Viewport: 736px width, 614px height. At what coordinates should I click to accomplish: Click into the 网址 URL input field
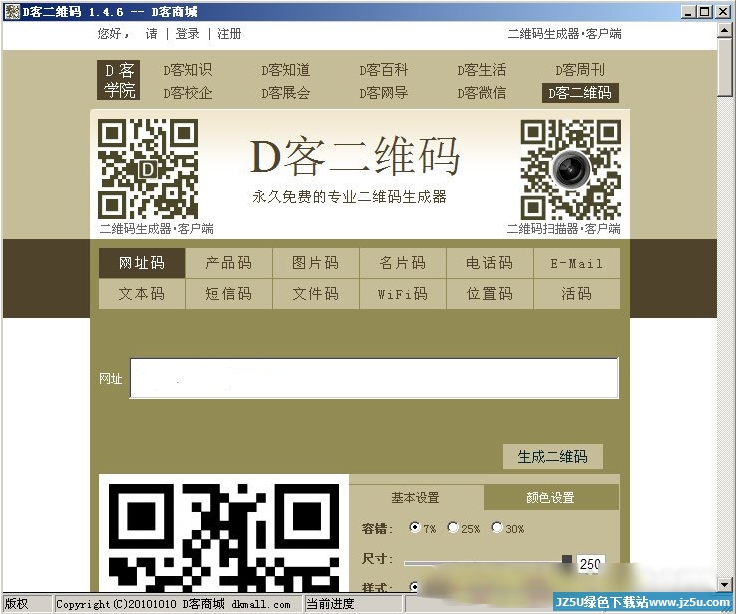374,378
